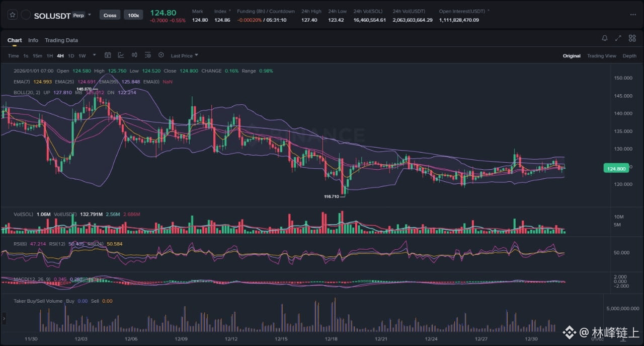Screen dimensions: 644x346
Task: Set interval to 1s
Action: (x=26, y=56)
